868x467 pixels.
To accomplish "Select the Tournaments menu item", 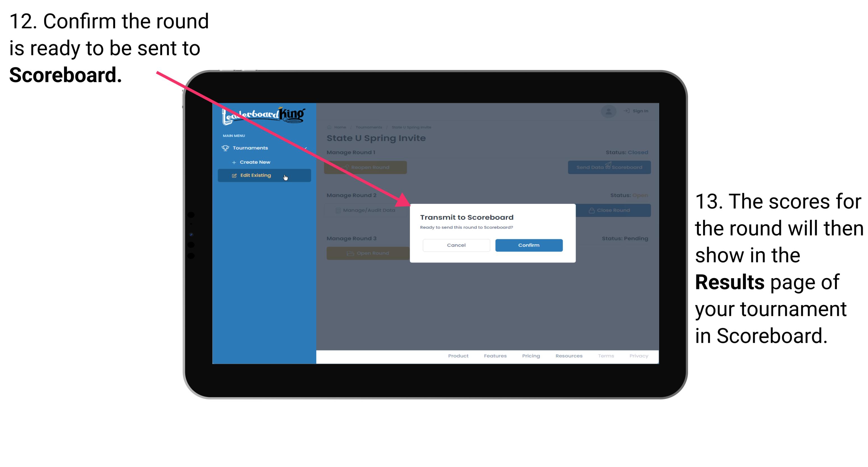I will pyautogui.click(x=251, y=148).
